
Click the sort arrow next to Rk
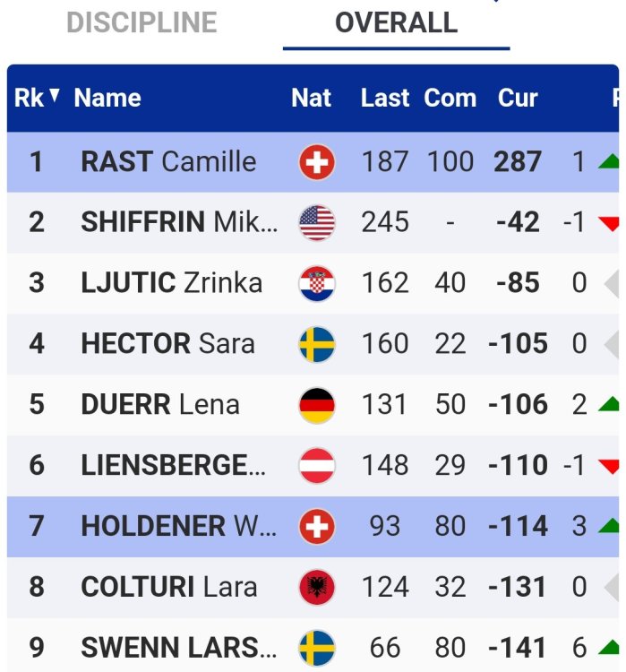pyautogui.click(x=55, y=95)
